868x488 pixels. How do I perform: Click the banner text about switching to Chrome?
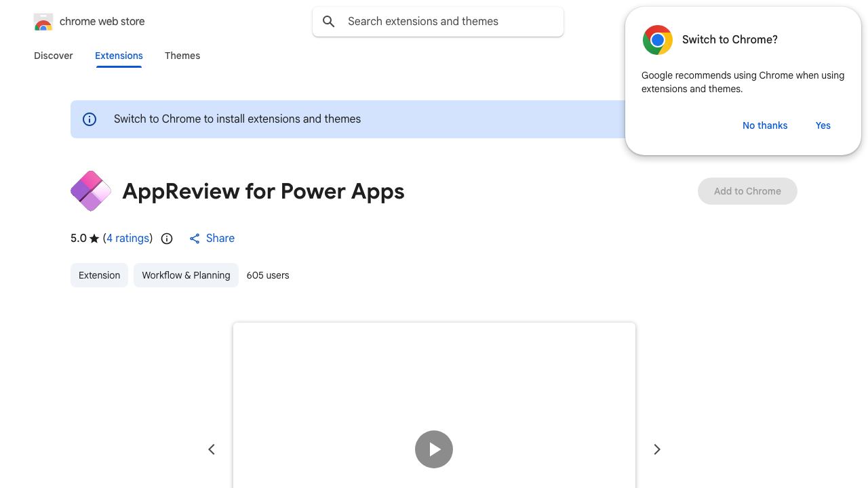tap(237, 119)
